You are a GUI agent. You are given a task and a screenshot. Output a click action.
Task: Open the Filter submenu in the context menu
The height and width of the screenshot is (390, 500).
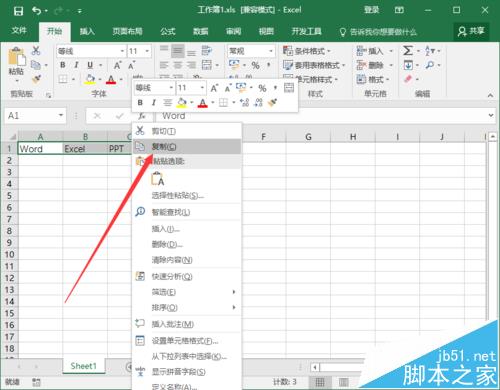187,292
